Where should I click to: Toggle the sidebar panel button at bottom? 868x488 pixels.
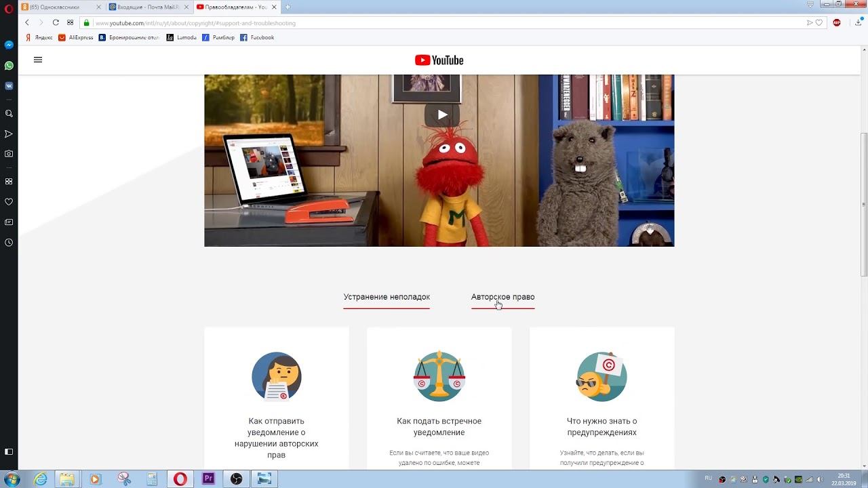[9, 452]
